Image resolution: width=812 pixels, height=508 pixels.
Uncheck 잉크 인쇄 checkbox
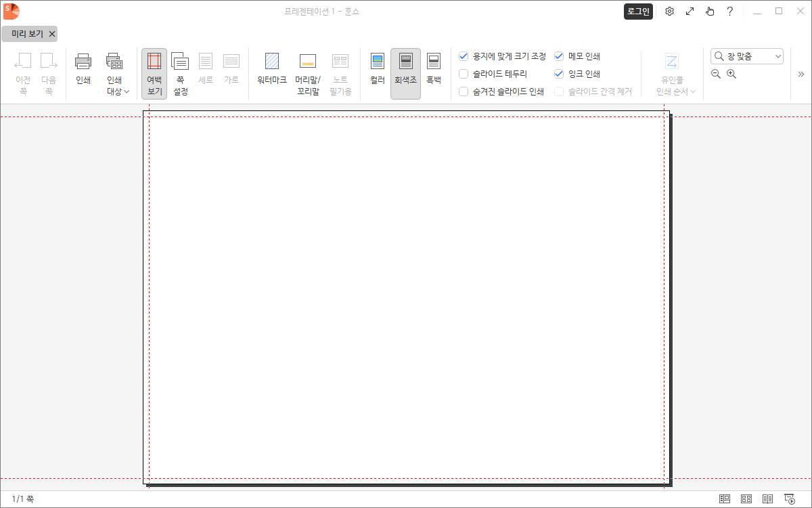[x=559, y=74]
